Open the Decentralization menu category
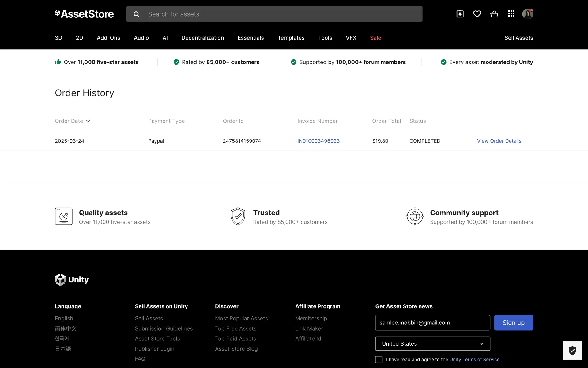This screenshot has width=588, height=368. 202,38
